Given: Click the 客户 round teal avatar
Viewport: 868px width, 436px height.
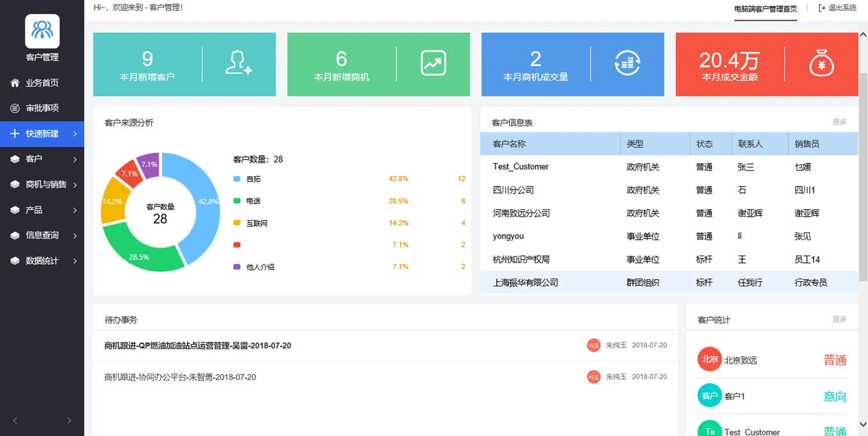Looking at the screenshot, I should tap(710, 396).
